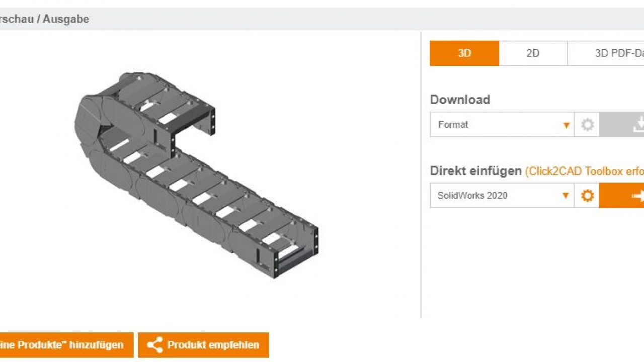Switch to the 2D tab
The width and height of the screenshot is (644, 362).
pos(533,53)
